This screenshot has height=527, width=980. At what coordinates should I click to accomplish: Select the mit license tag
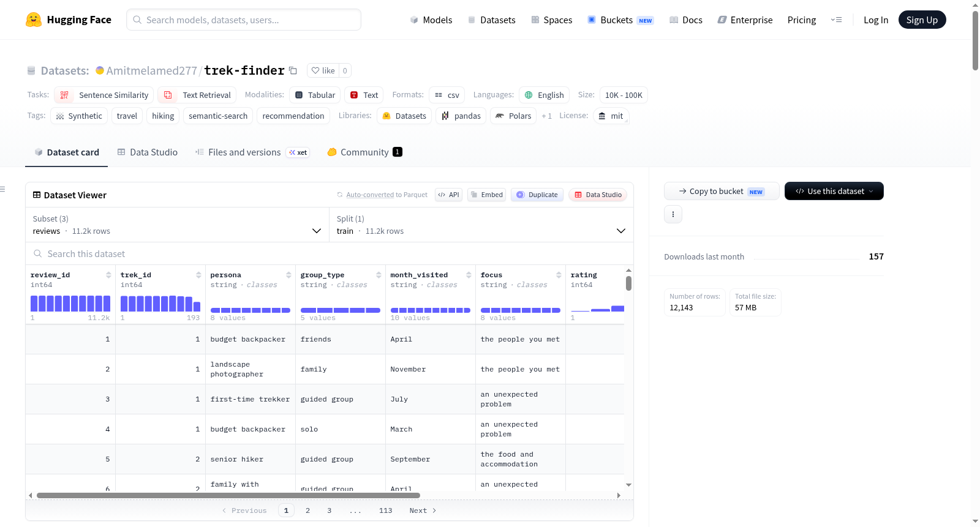pyautogui.click(x=611, y=116)
